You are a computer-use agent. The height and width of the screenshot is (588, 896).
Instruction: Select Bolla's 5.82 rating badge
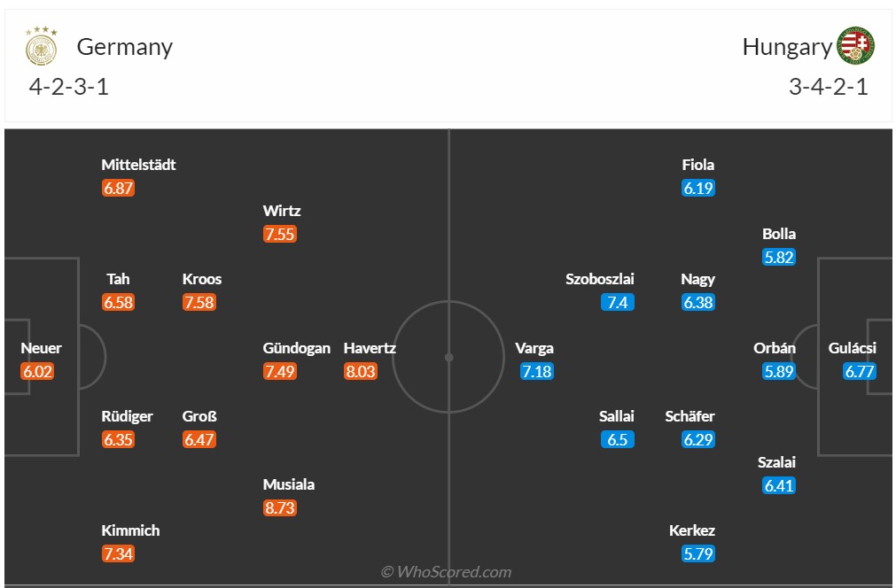coord(779,258)
